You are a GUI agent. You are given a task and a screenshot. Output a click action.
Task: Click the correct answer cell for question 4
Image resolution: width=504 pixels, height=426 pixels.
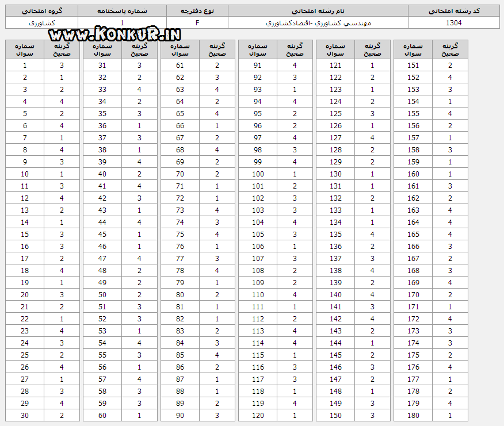click(62, 102)
